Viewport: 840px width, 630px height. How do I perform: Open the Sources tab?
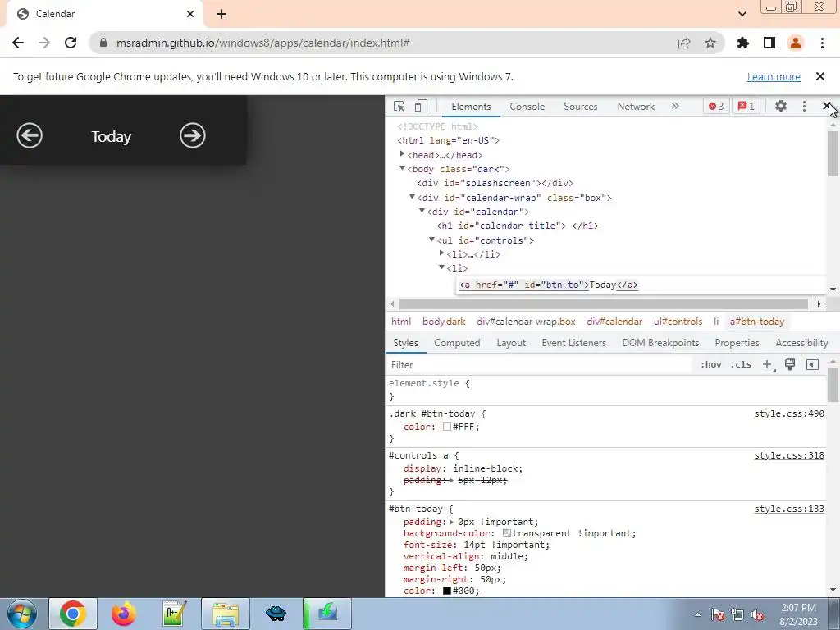point(580,106)
